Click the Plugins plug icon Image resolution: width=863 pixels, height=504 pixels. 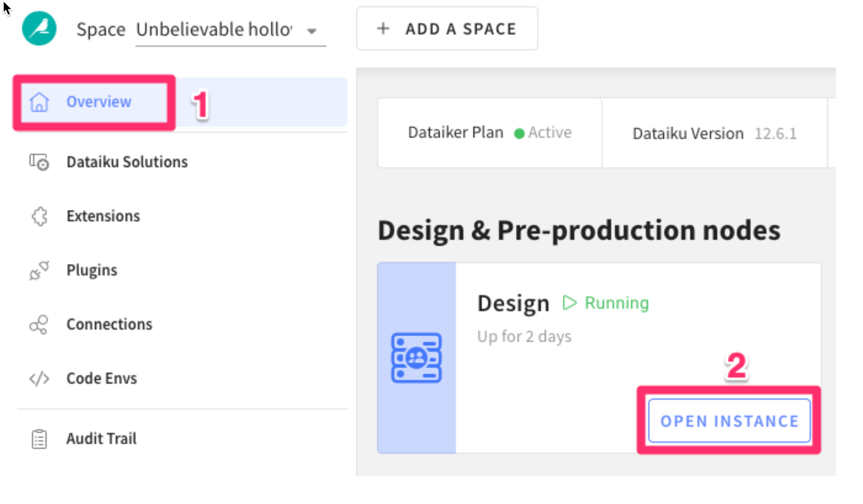tap(39, 270)
